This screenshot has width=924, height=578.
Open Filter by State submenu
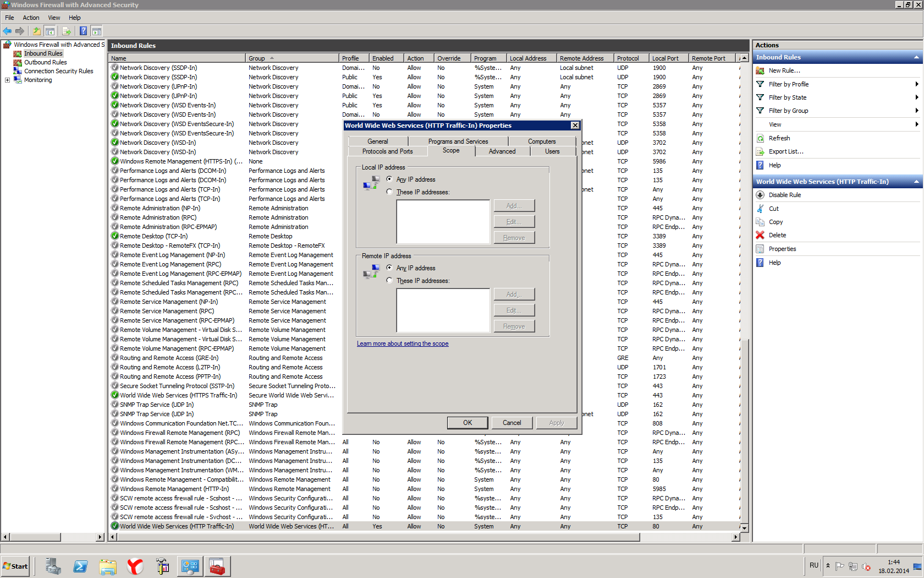[838, 97]
